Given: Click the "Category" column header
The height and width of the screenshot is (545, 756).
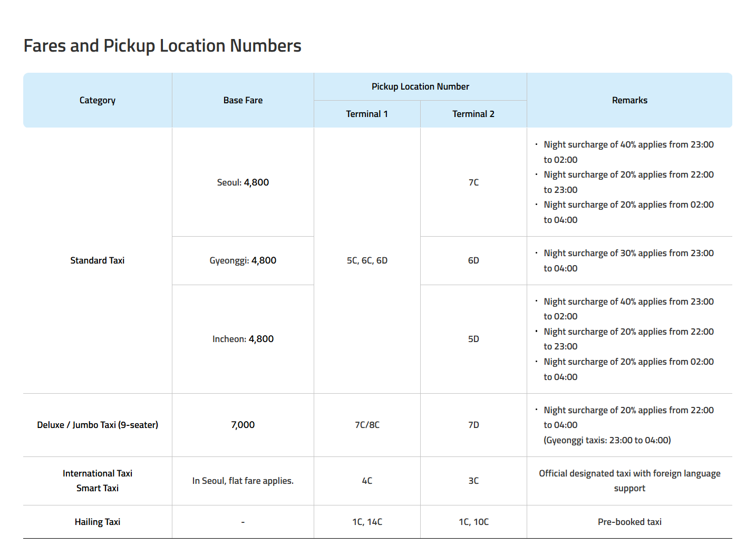Looking at the screenshot, I should click(x=98, y=100).
